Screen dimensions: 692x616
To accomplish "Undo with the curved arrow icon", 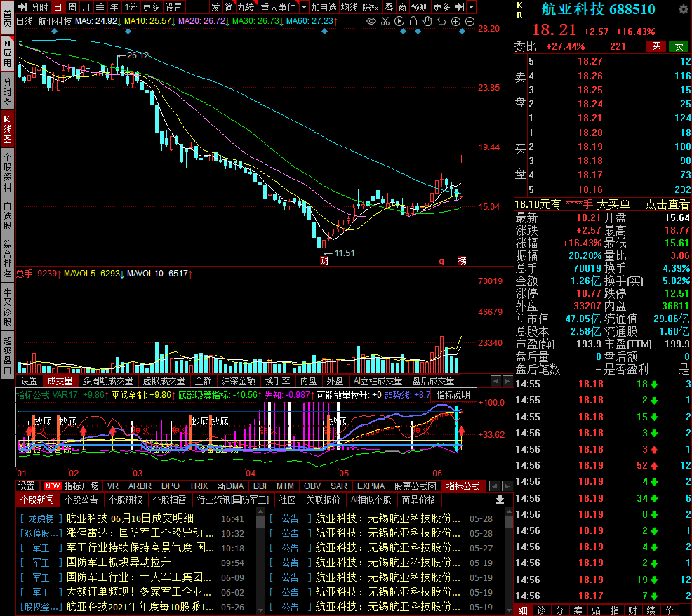I will tap(441, 21).
